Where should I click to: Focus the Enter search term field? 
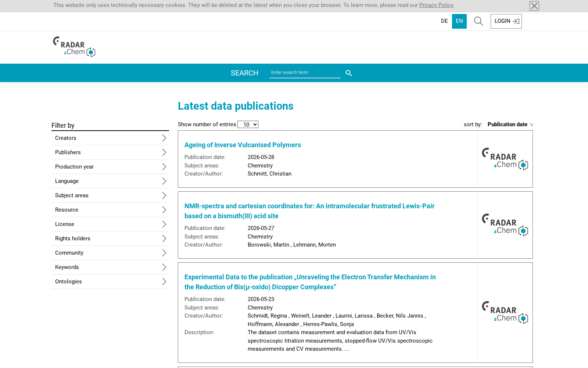(305, 72)
